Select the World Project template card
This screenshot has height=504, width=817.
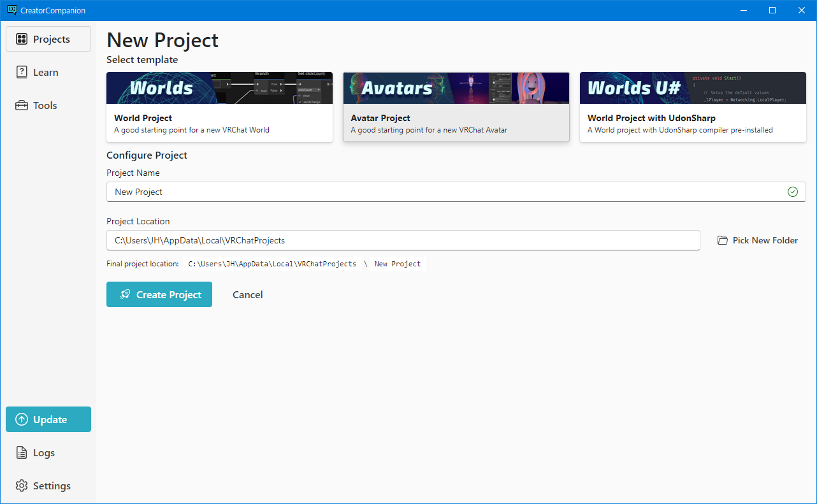[219, 106]
